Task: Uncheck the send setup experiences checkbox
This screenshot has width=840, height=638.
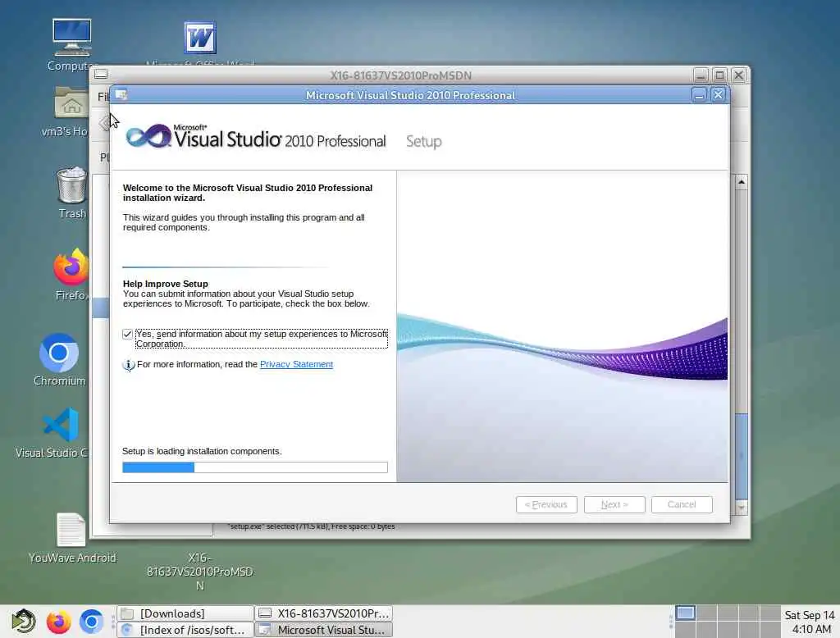Action: (127, 335)
